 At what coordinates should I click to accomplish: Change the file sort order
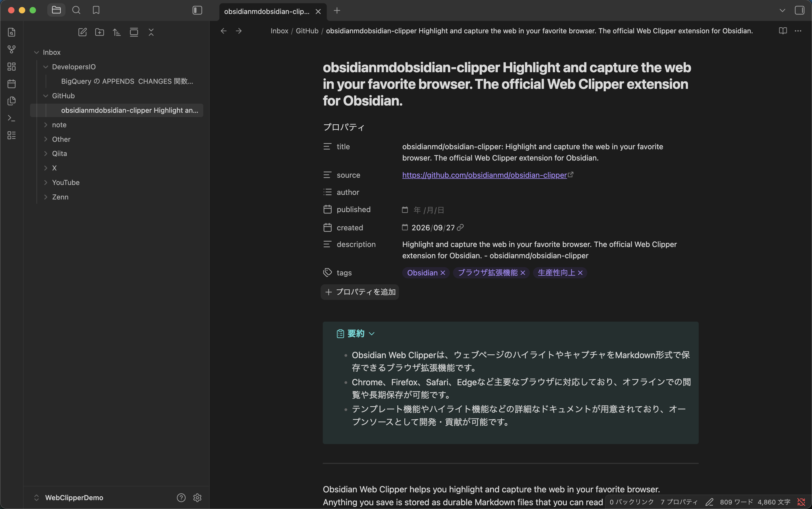[x=117, y=32]
